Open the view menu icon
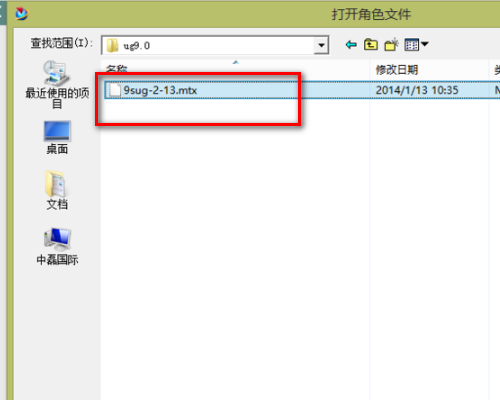The height and width of the screenshot is (400, 500). click(411, 44)
